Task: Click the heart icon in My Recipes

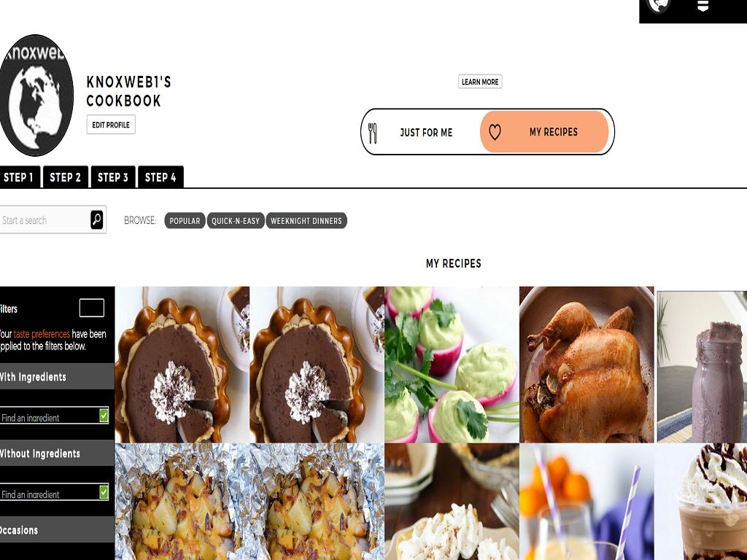Action: point(495,132)
